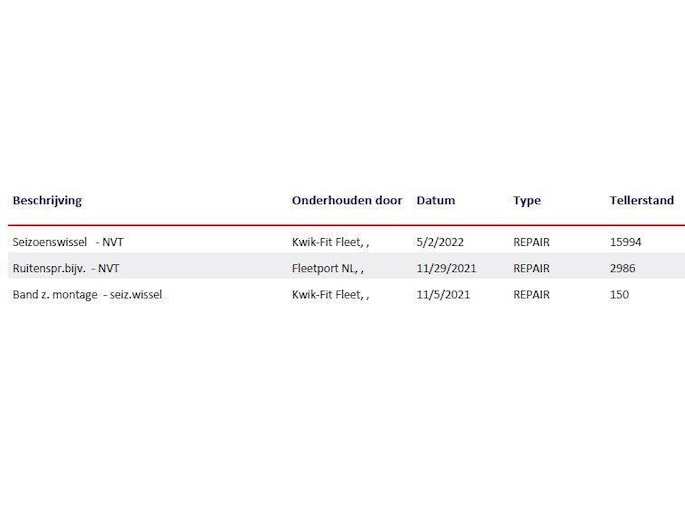
Task: Click Kwik-Fit Fleet in the Band z. montage row
Action: (330, 295)
